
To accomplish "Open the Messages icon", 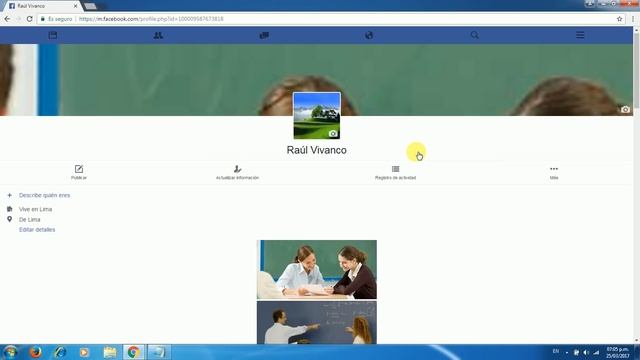I will tap(264, 35).
